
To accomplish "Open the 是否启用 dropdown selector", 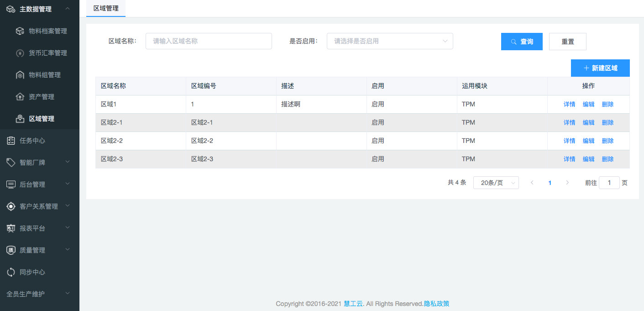I will (x=389, y=41).
